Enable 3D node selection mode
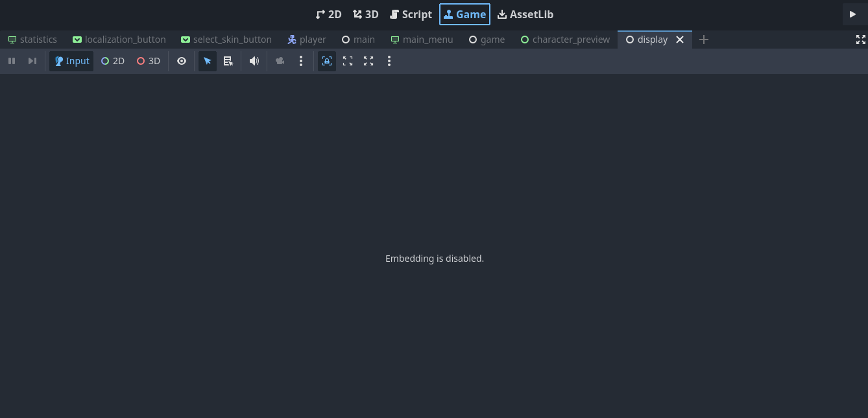This screenshot has width=868, height=418. [x=148, y=61]
